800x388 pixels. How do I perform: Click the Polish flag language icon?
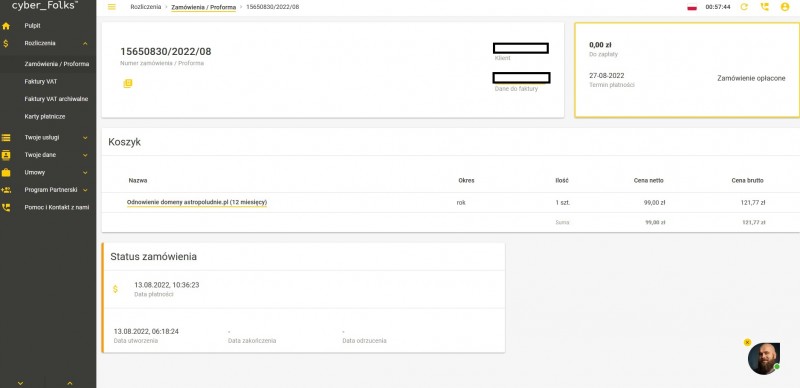(x=692, y=7)
